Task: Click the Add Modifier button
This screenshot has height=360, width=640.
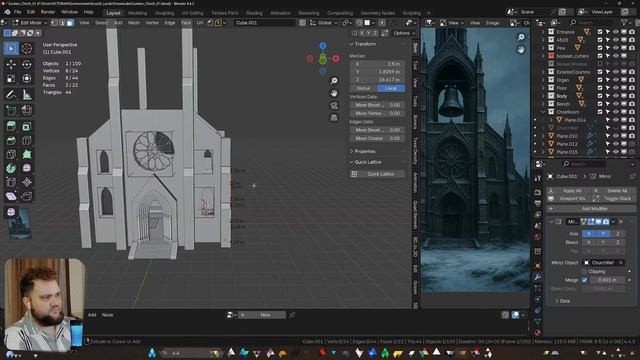Action: pos(591,209)
